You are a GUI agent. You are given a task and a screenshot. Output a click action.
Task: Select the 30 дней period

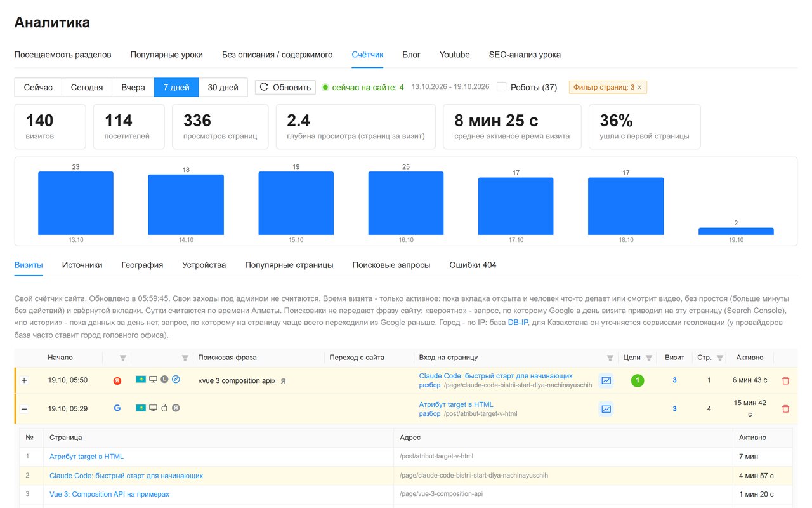(x=223, y=87)
